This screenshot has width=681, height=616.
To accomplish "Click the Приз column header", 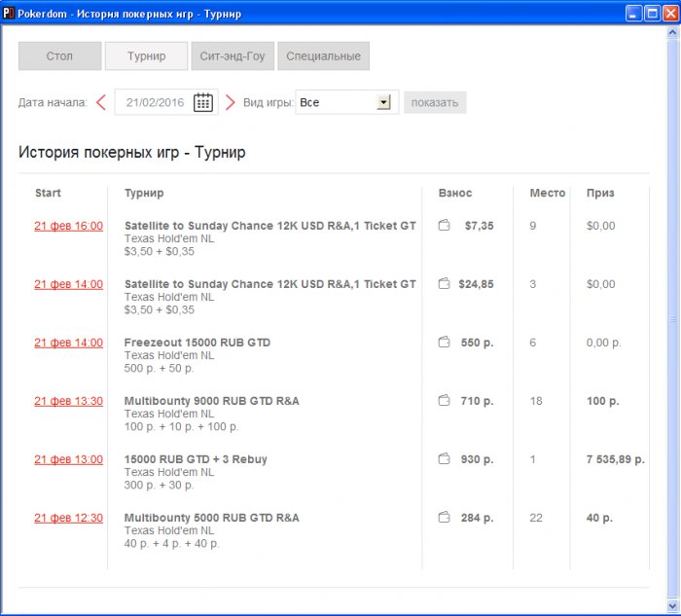I will (x=600, y=194).
